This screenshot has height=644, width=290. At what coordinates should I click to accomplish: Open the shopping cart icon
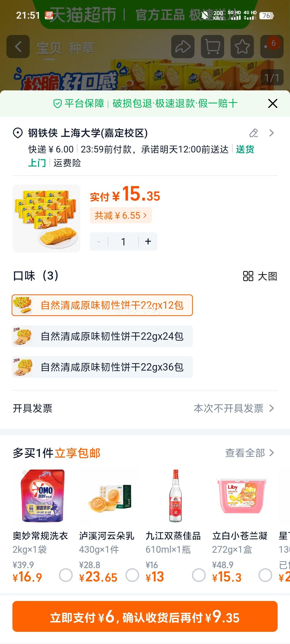pos(212,47)
